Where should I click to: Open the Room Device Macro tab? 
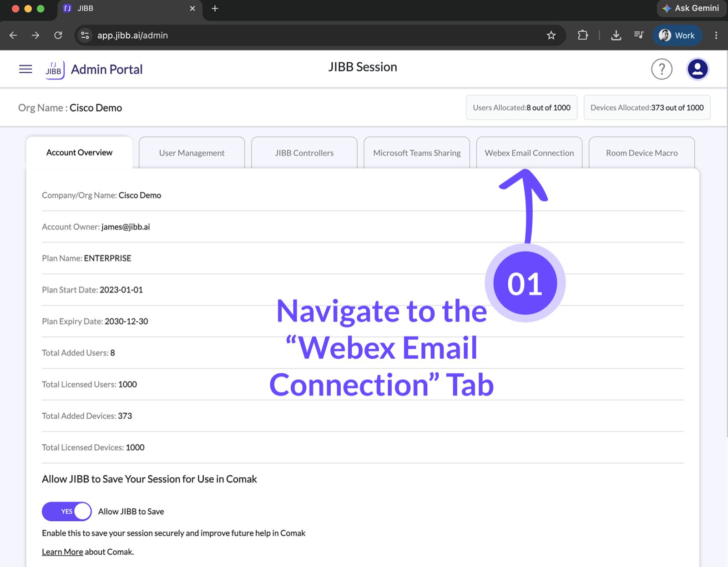pos(642,153)
